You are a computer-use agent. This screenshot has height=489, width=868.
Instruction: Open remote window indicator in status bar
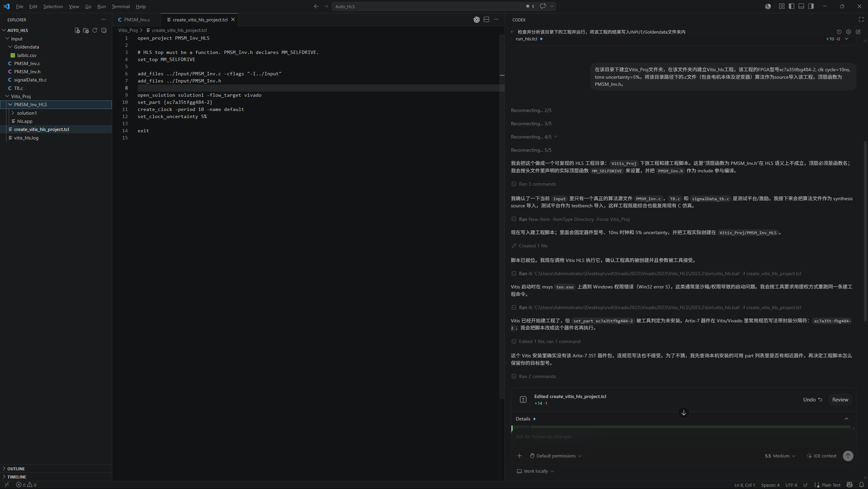tap(6, 485)
